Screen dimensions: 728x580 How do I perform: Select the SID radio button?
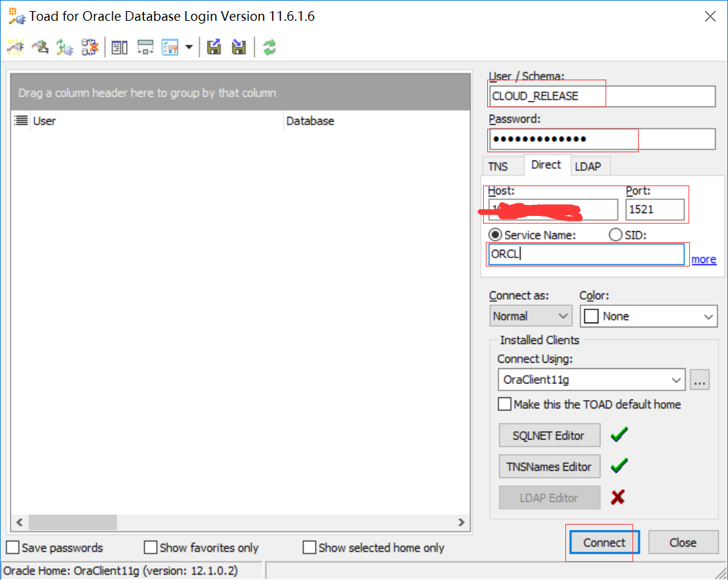615,235
